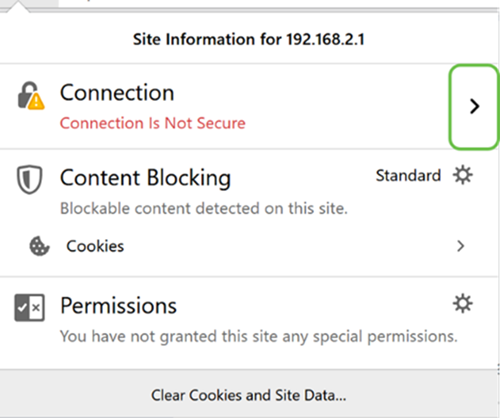Click Clear Cookies and Site Data button

pos(249,395)
